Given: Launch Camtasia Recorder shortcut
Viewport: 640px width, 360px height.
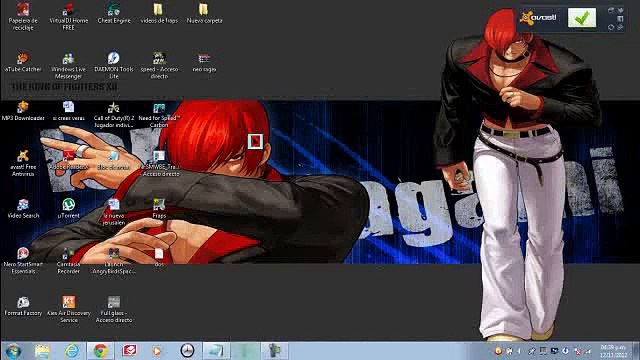Looking at the screenshot, I should [69, 261].
